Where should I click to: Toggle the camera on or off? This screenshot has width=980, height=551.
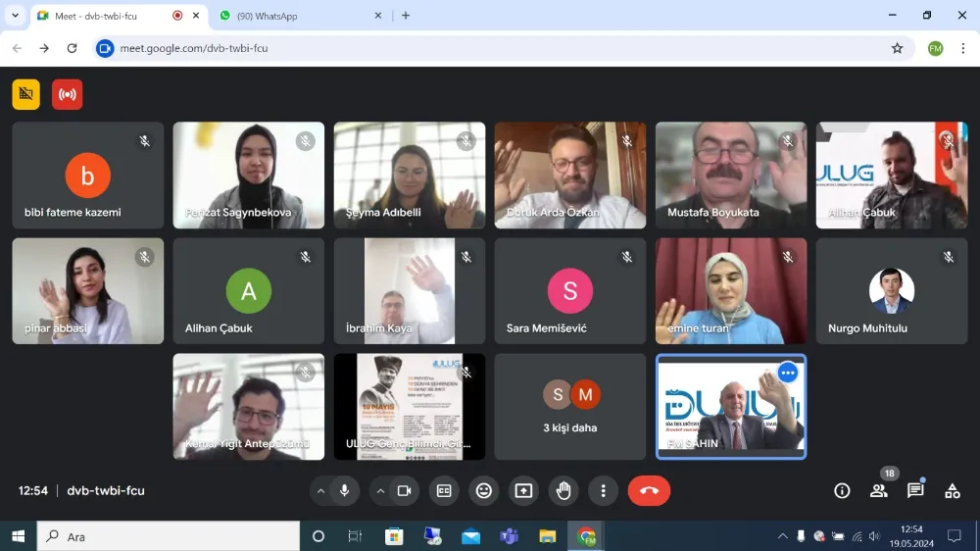404,491
